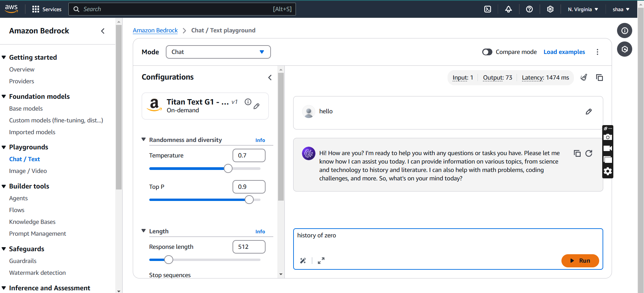Follow the Amazon Bedrock breadcrumb link

(x=155, y=30)
